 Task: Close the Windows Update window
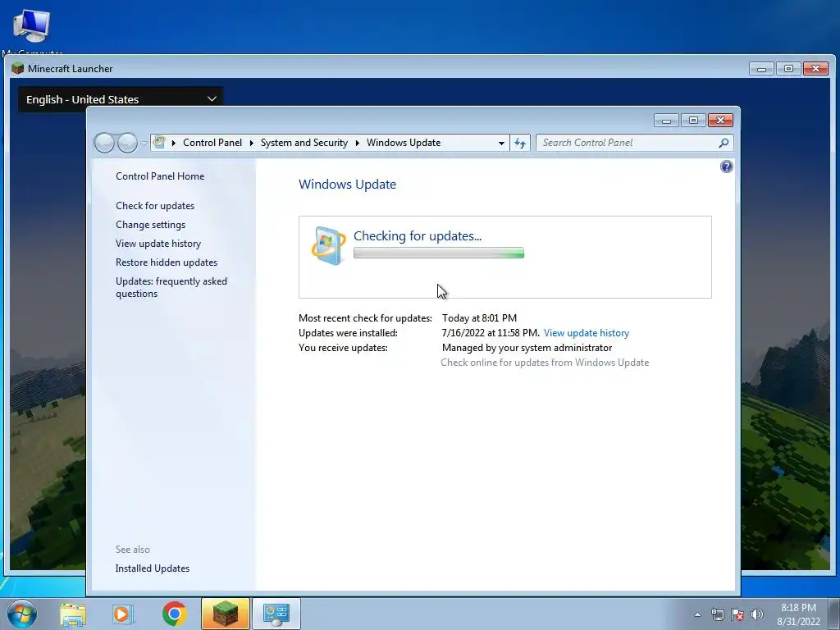point(720,121)
